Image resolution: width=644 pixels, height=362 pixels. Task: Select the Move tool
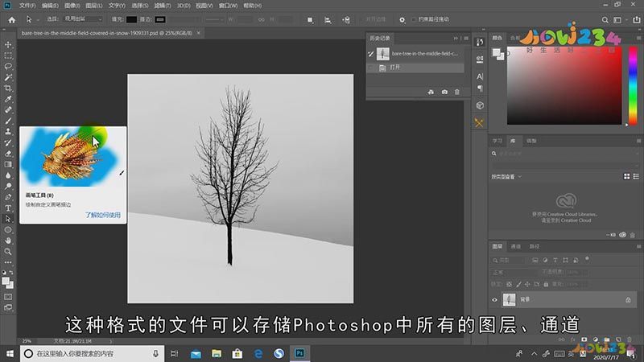point(8,44)
